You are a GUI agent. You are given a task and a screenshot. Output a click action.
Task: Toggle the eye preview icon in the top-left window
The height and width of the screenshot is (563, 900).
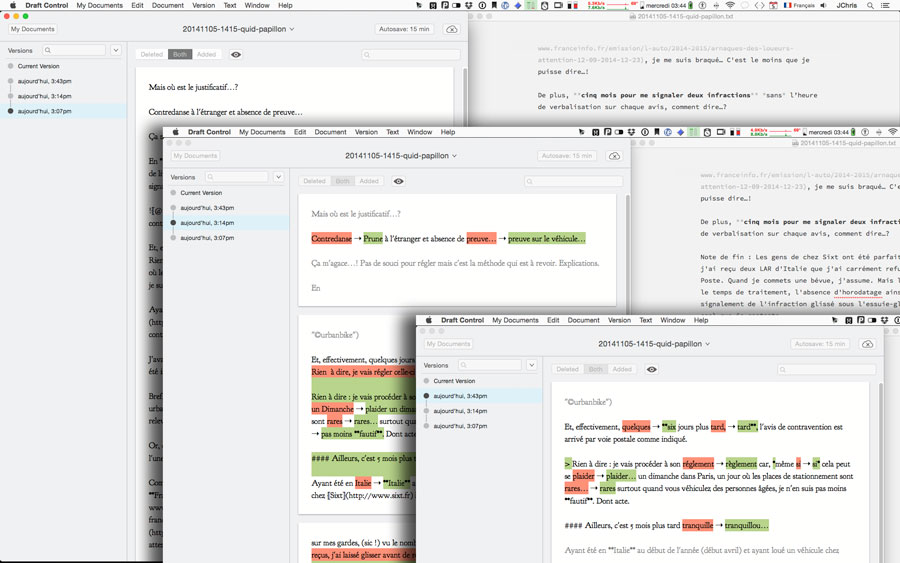236,55
